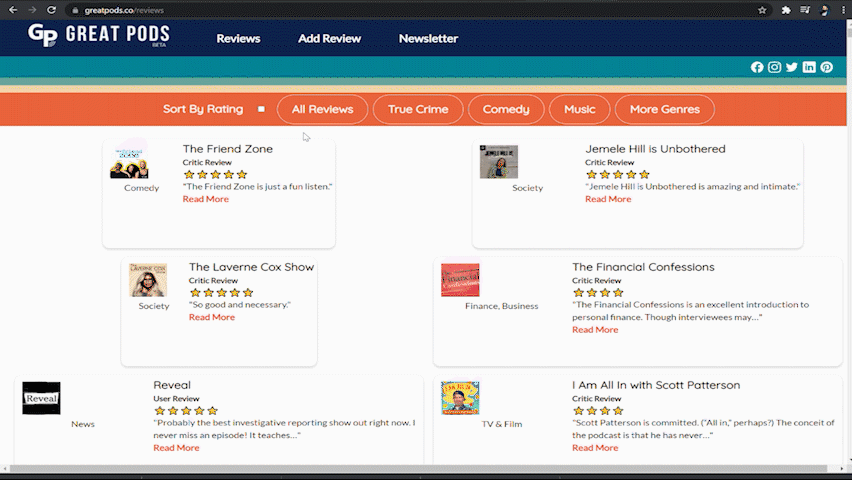The width and height of the screenshot is (852, 480).
Task: Open Jemele Hill is Unbothered title
Action: coord(655,149)
